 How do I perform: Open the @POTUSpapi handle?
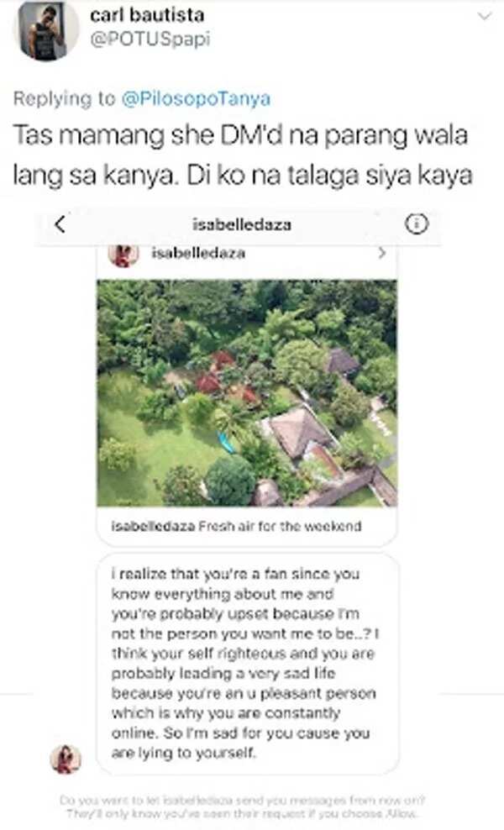click(x=150, y=39)
